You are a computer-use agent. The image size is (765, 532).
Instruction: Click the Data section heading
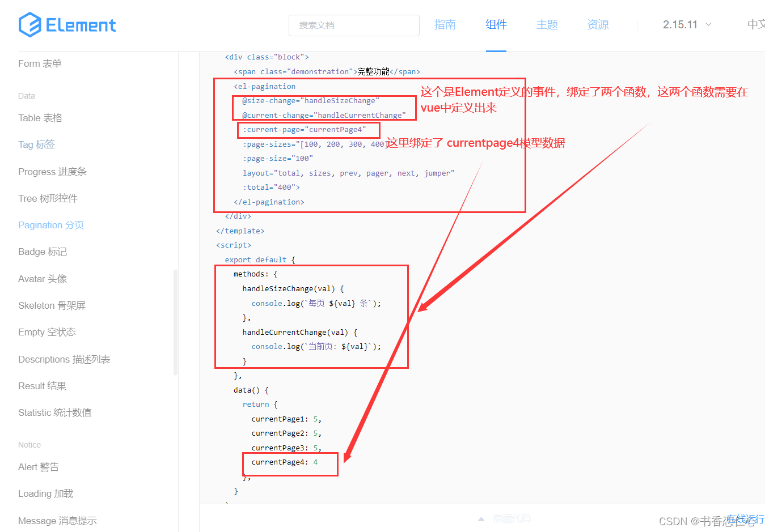tap(27, 96)
